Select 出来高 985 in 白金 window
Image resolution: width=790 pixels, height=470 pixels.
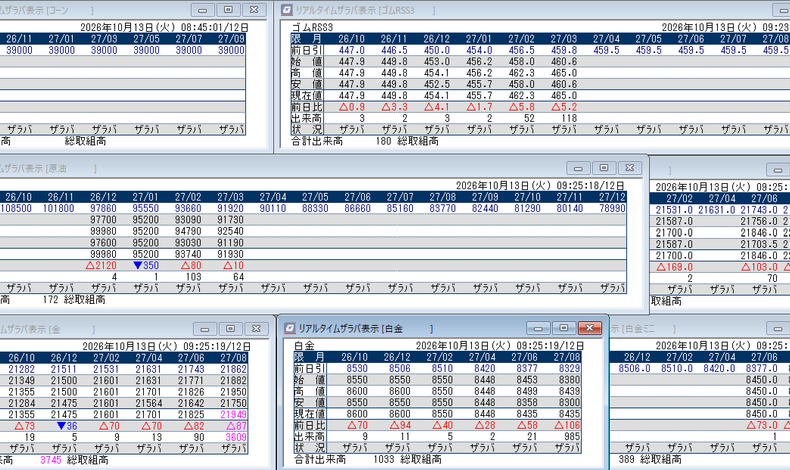[572, 437]
